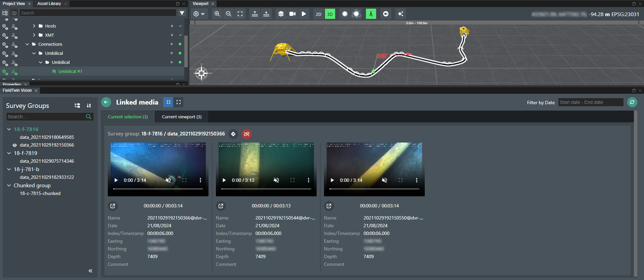Click the green status dot on Connections row

click(180, 44)
